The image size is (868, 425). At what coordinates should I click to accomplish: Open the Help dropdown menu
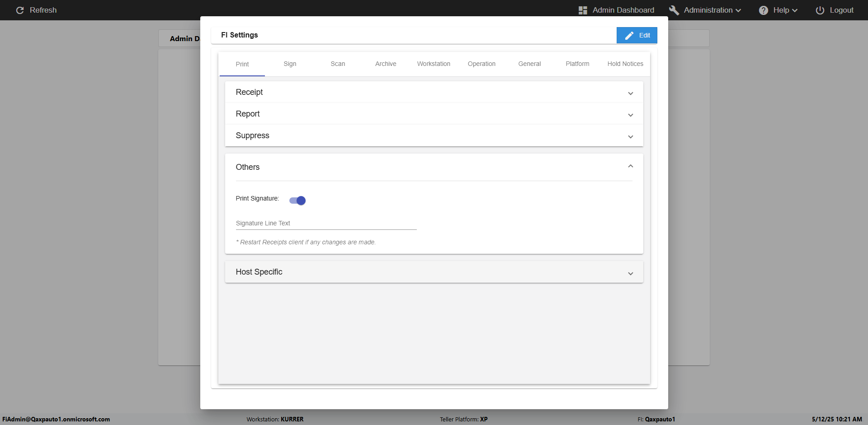coord(785,10)
